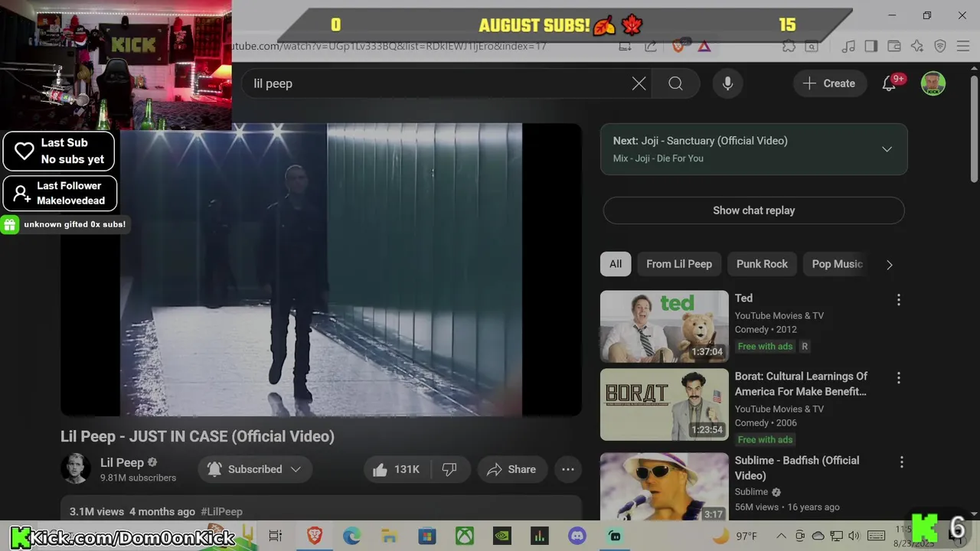Open Brave playlist music note icon
Image resolution: width=980 pixels, height=551 pixels.
click(848, 46)
